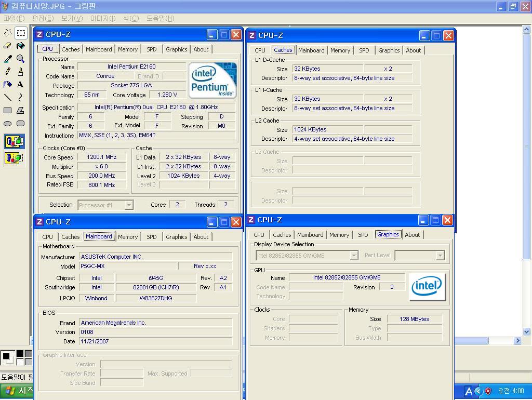Select the Fill With Color bucket
Screen dimensions: 532x400
(21, 46)
